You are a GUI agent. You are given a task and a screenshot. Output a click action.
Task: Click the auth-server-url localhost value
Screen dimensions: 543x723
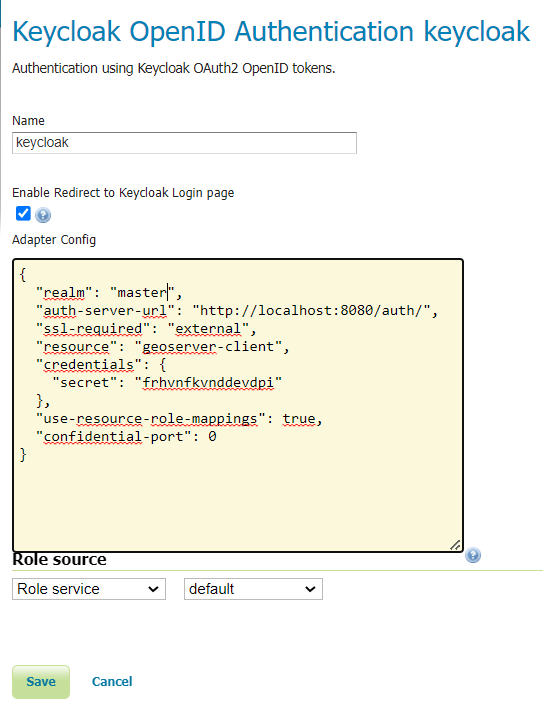point(311,311)
